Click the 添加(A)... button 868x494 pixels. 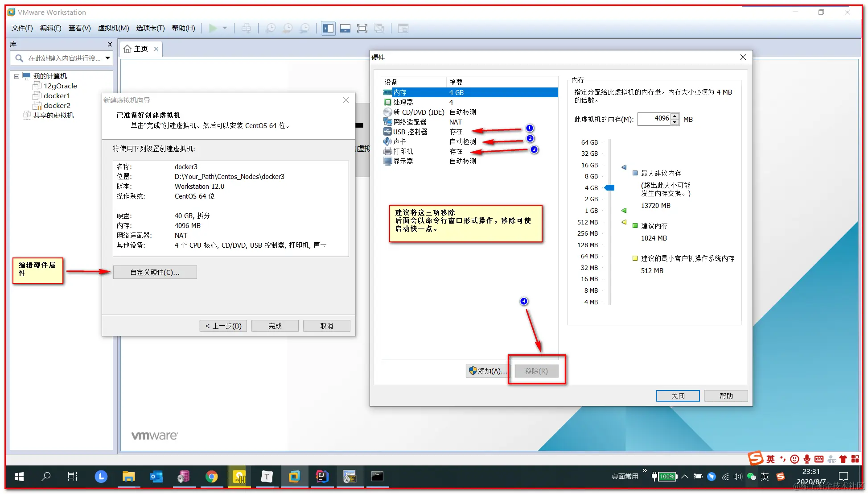(488, 371)
